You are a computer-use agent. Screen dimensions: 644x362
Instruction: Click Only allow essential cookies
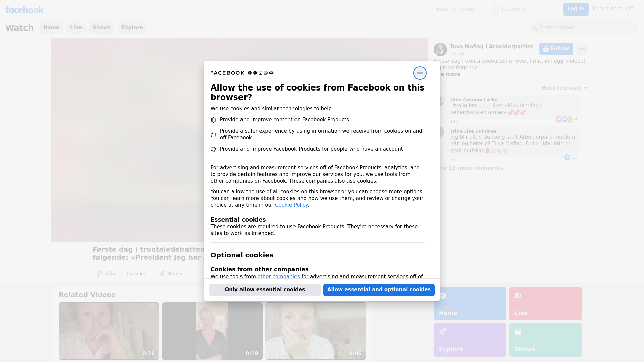coord(265,290)
